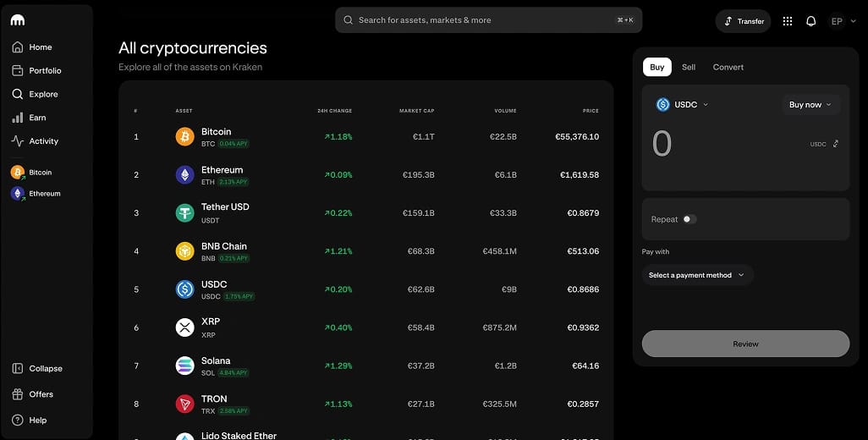
Task: Open the Help section
Action: coord(30,420)
